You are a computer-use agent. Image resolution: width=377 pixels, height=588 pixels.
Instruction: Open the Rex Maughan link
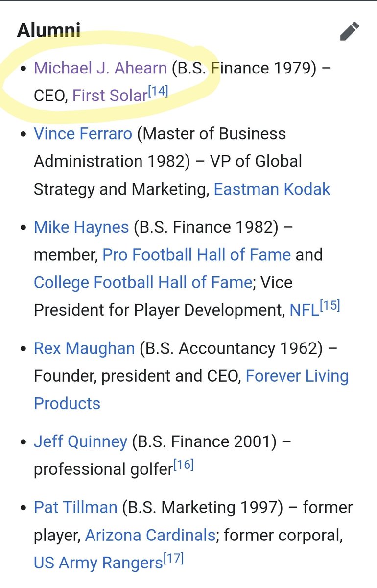(84, 348)
